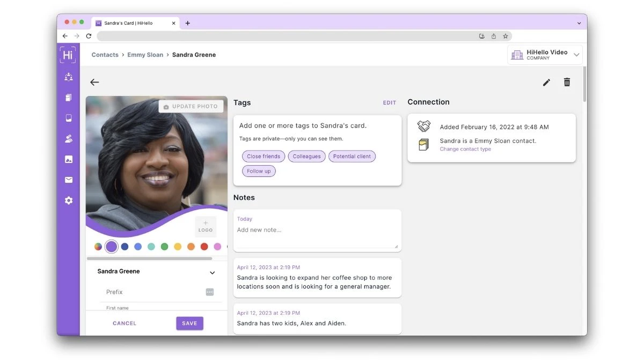This screenshot has height=363, width=644.
Task: Open the email icon in the sidebar
Action: pos(68,180)
